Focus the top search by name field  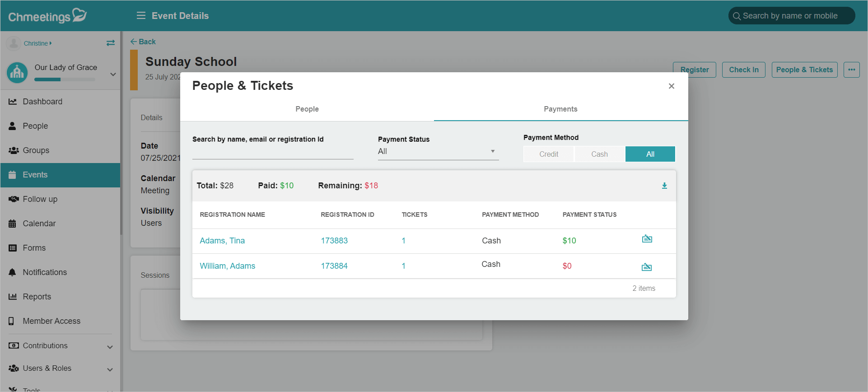792,16
